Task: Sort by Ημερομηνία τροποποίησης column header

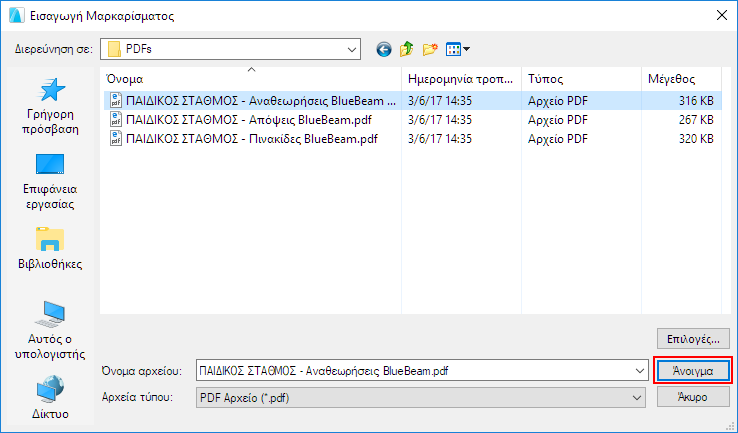Action: (460, 78)
